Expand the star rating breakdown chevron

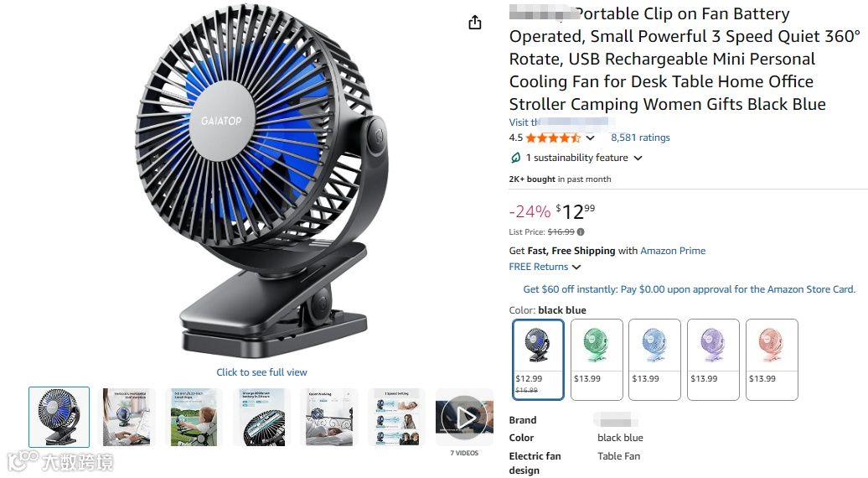(x=590, y=138)
